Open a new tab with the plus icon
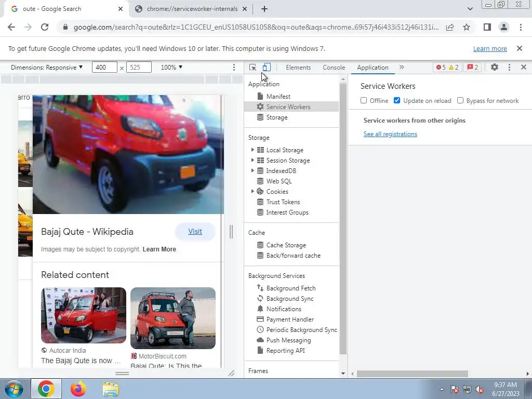 [264, 9]
